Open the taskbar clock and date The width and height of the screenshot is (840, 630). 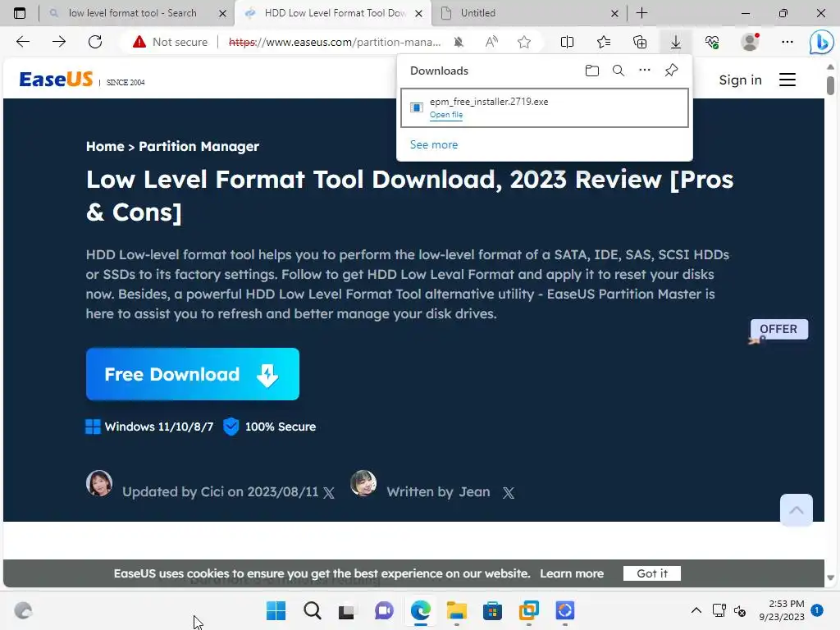click(782, 610)
